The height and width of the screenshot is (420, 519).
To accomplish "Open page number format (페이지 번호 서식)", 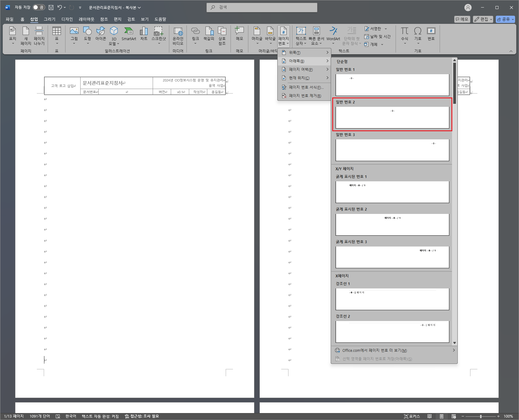I will click(x=304, y=87).
